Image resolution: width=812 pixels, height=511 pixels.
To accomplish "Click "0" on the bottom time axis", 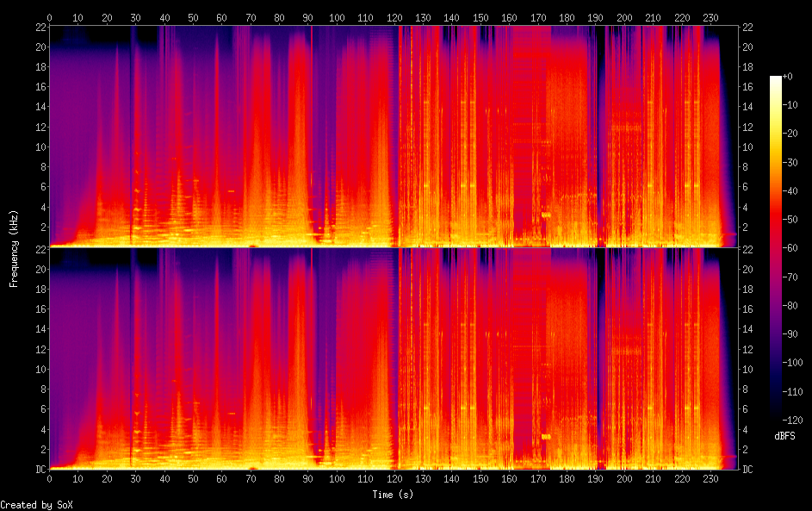I will tap(49, 479).
